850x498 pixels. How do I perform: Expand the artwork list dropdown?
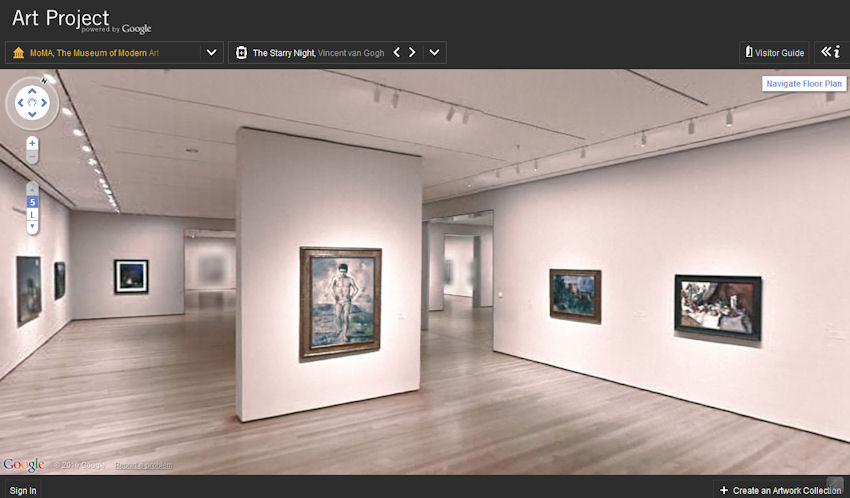coord(434,53)
